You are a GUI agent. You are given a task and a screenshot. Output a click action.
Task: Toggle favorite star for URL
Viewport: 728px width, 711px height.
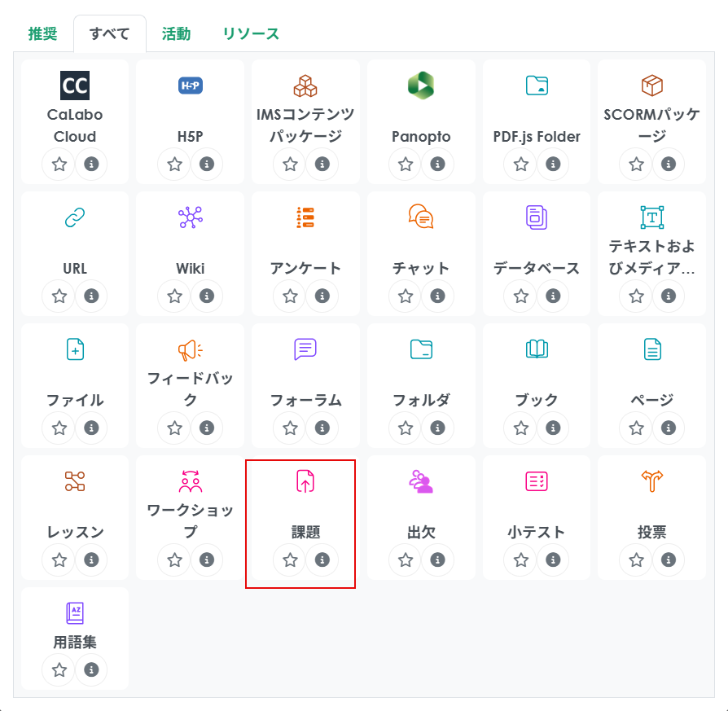(x=59, y=296)
